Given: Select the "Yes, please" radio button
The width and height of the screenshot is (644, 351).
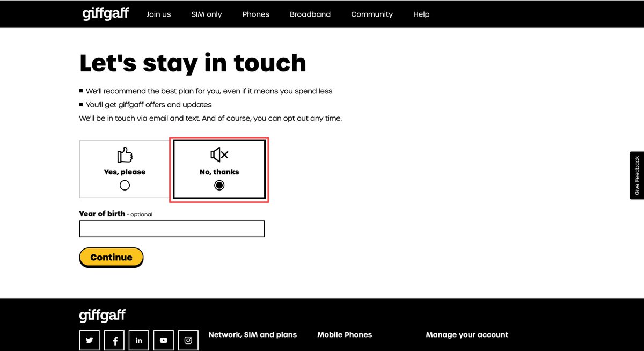Looking at the screenshot, I should tap(125, 186).
